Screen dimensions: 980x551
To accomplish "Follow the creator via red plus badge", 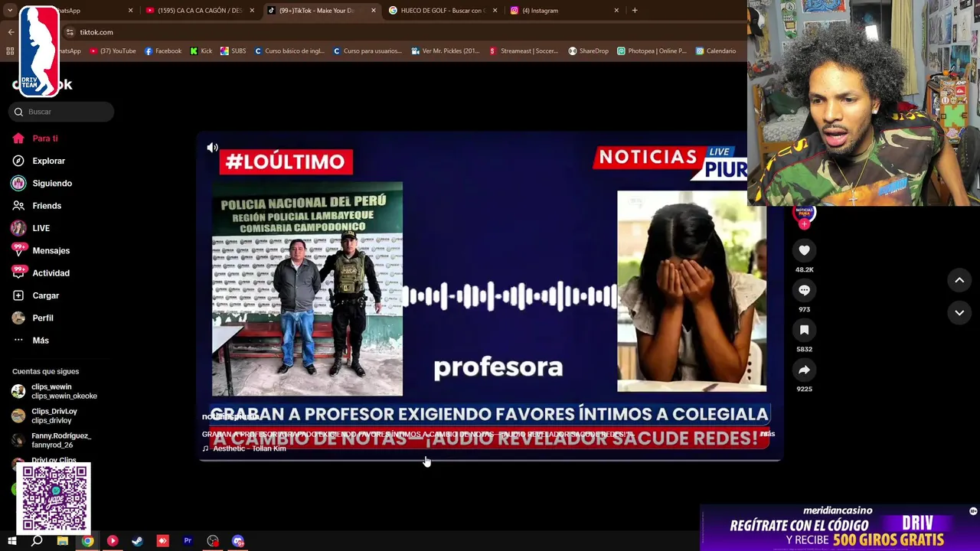I will click(x=804, y=224).
